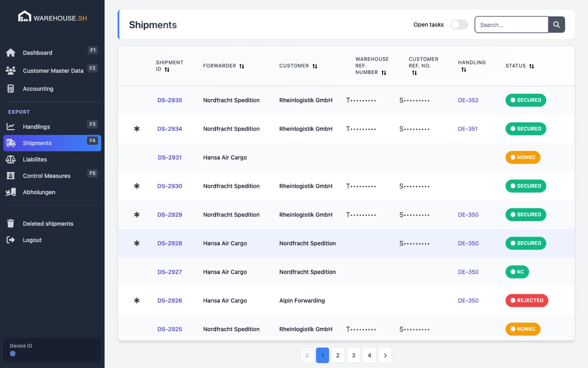Click the KC status badge on DS-2927
This screenshot has height=368, width=588.
(517, 272)
